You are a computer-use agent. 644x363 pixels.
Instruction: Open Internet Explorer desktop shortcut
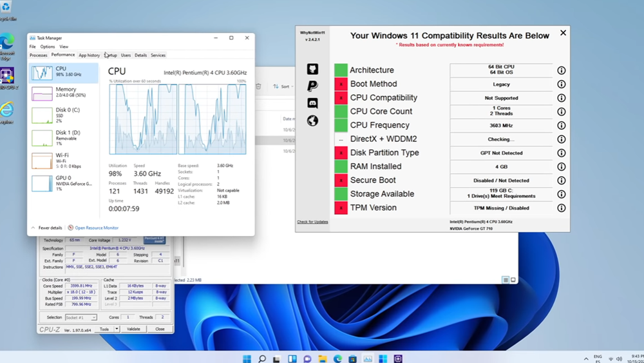pos(6,113)
